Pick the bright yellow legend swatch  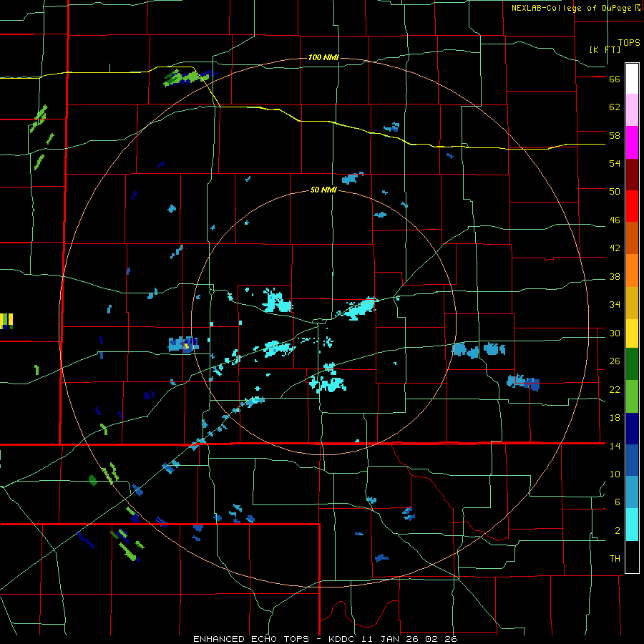click(x=632, y=333)
